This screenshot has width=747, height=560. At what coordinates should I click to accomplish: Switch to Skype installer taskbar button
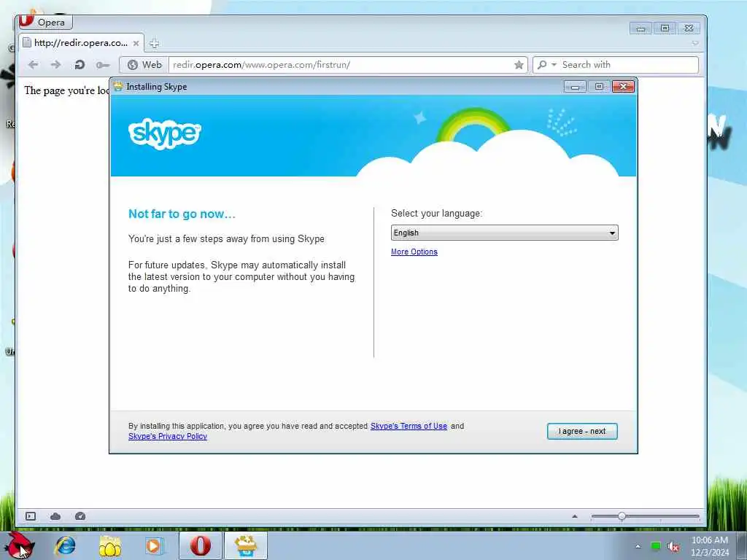tap(246, 545)
